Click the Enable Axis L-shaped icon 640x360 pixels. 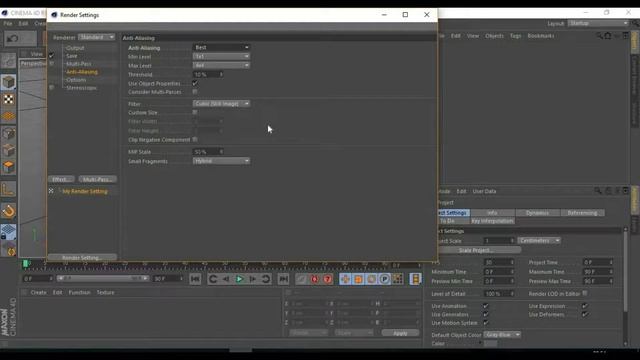[x=8, y=190]
